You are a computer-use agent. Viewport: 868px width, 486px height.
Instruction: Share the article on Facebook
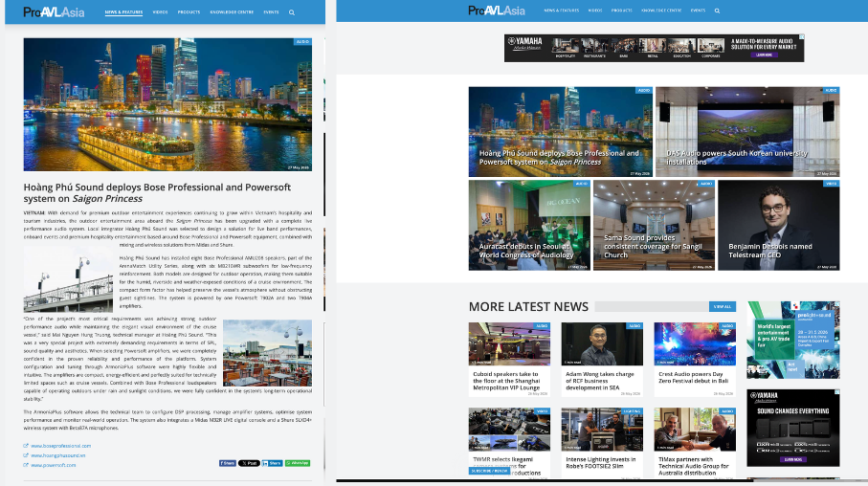click(x=228, y=463)
